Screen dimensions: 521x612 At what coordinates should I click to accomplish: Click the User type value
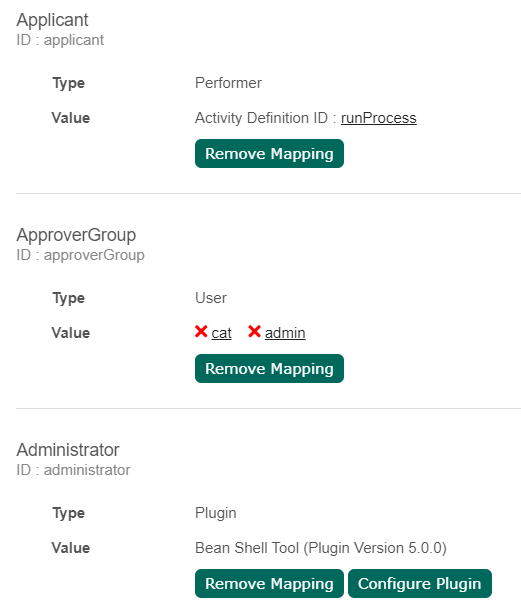pyautogui.click(x=211, y=298)
